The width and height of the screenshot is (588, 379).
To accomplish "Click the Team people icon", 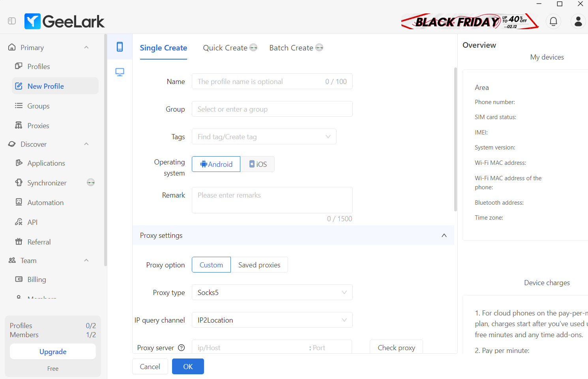I will click(12, 260).
